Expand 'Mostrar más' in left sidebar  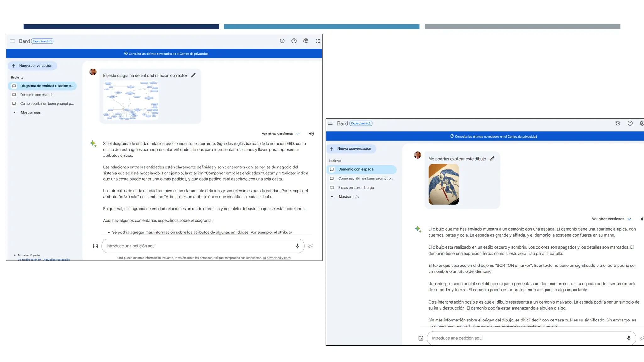(31, 112)
